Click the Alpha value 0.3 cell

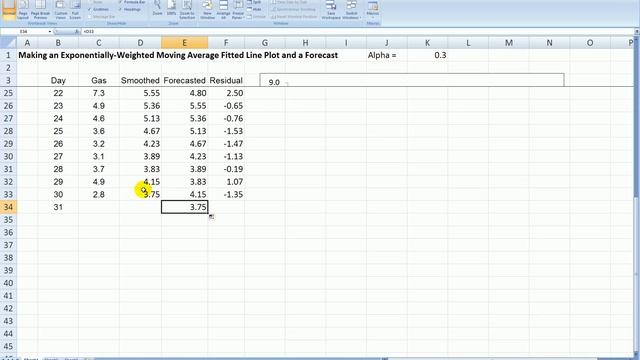point(427,55)
